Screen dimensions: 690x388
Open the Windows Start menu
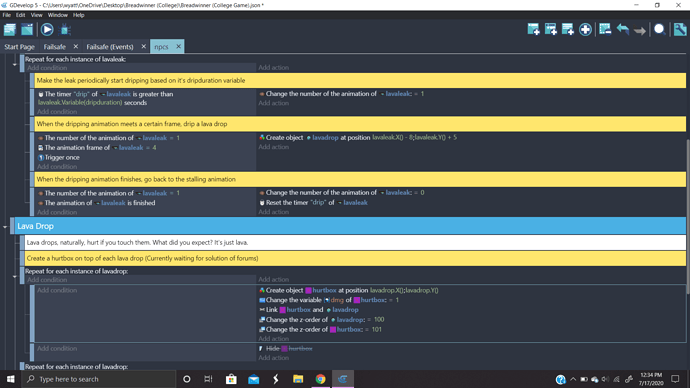pyautogui.click(x=10, y=379)
